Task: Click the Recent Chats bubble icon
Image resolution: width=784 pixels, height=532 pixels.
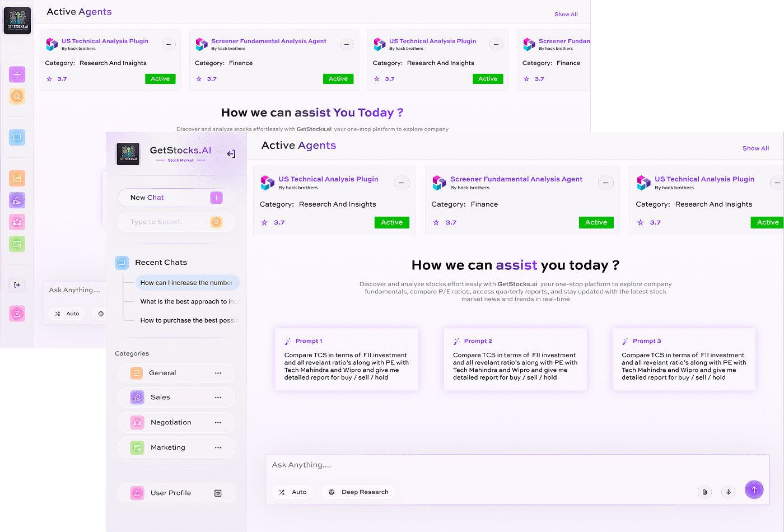Action: coord(122,263)
